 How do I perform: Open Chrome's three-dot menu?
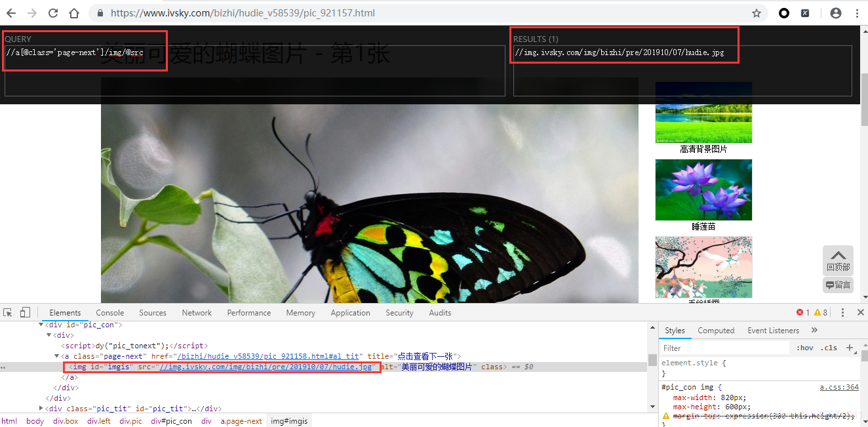pos(857,13)
